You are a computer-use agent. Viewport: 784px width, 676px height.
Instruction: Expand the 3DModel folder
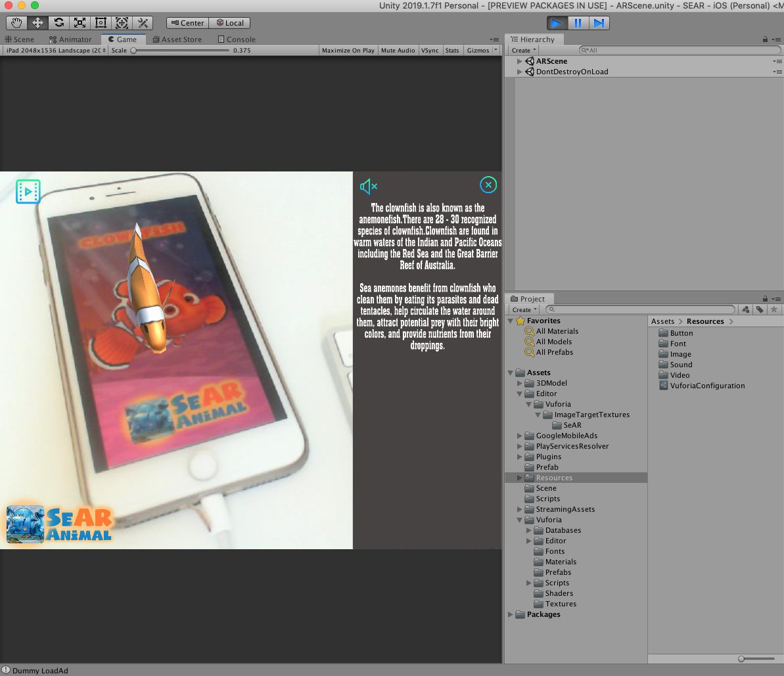click(520, 383)
